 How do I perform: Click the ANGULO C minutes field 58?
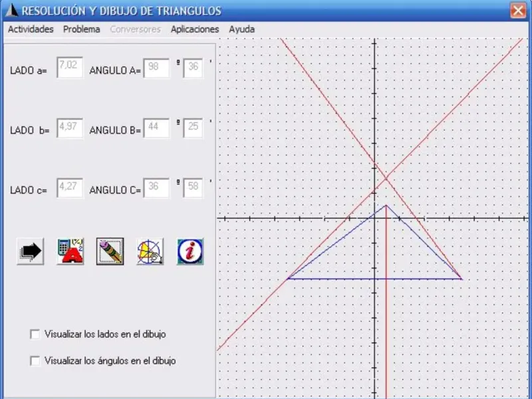coord(193,188)
